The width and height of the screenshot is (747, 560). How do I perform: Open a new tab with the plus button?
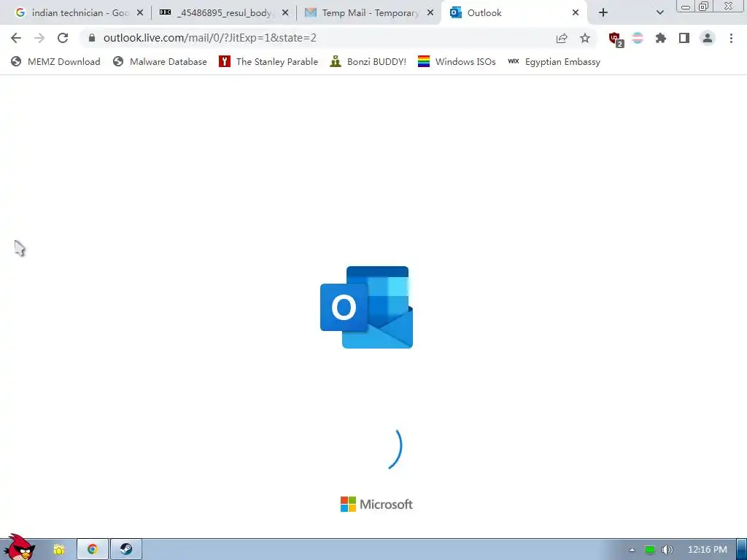point(603,13)
